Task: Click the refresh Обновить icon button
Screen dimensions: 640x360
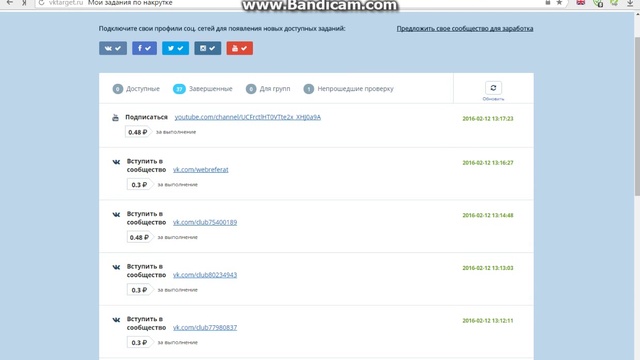Action: (493, 88)
